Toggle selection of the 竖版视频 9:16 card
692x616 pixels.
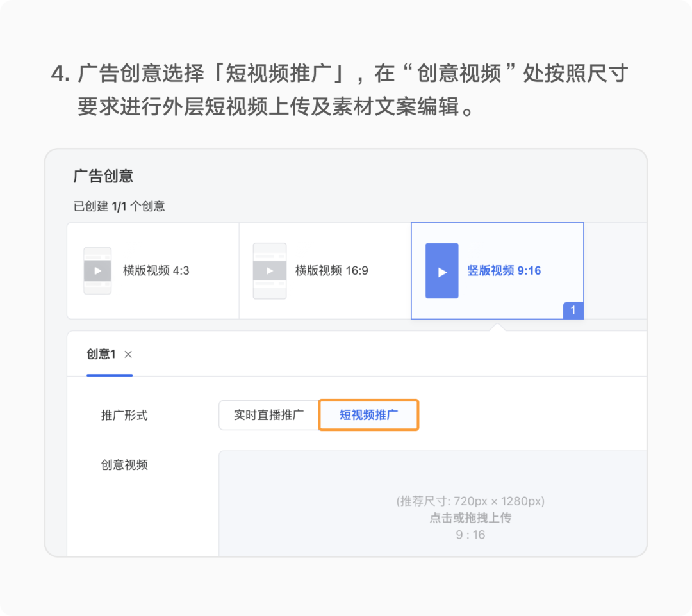[x=497, y=271]
